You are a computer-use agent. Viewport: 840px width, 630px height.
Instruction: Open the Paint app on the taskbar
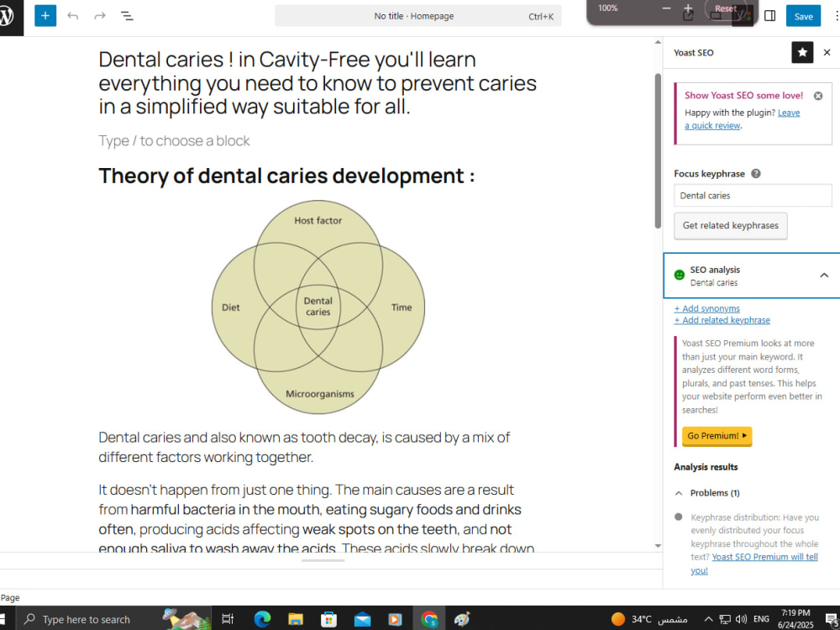coord(462,619)
